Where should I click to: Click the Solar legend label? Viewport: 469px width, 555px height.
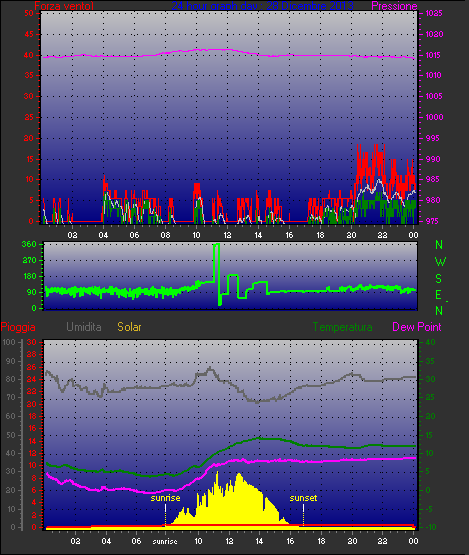point(129,327)
